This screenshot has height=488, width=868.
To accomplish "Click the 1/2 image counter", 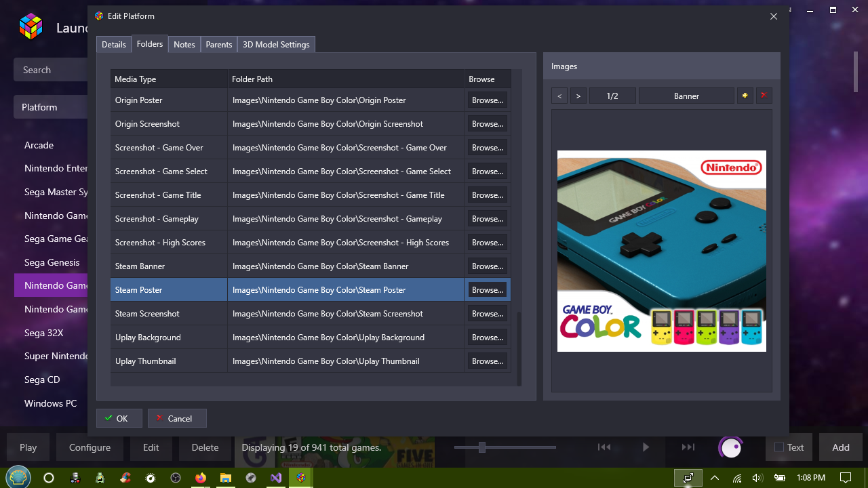I will [x=612, y=96].
